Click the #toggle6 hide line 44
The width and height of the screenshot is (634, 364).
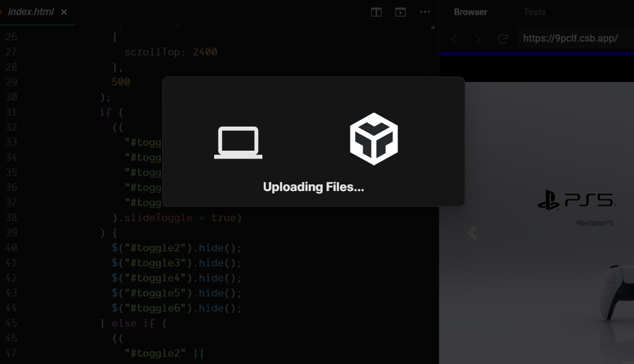(x=176, y=308)
